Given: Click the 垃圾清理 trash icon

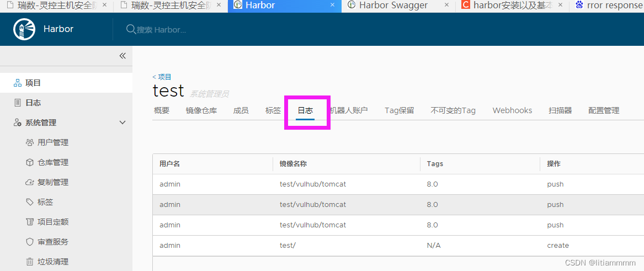Looking at the screenshot, I should 30,262.
